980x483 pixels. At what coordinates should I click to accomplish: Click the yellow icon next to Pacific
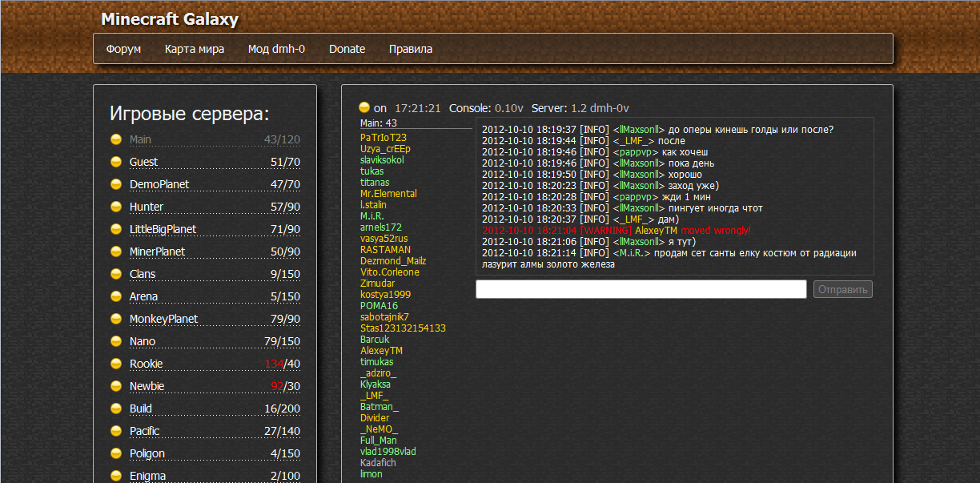pos(116,431)
